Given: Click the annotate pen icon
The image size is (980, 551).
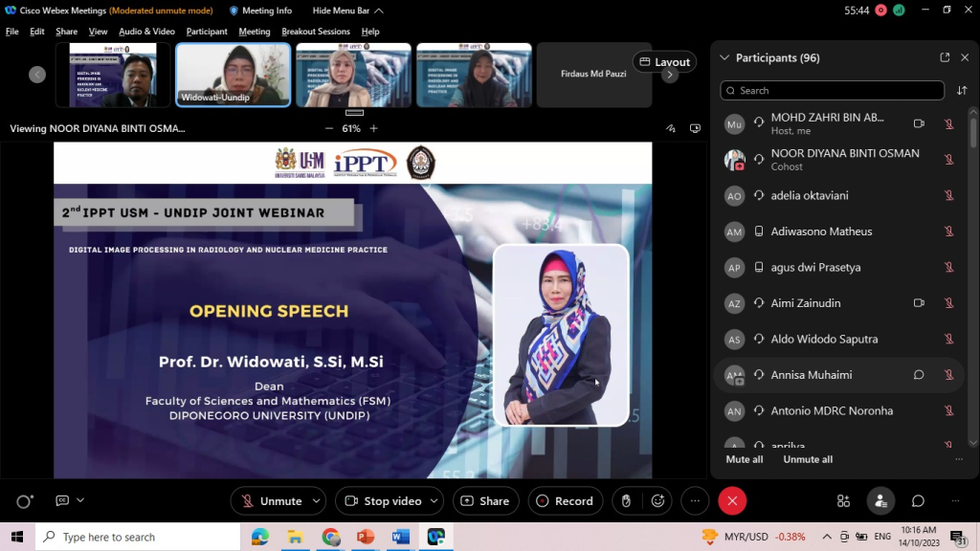Looking at the screenshot, I should click(x=671, y=128).
